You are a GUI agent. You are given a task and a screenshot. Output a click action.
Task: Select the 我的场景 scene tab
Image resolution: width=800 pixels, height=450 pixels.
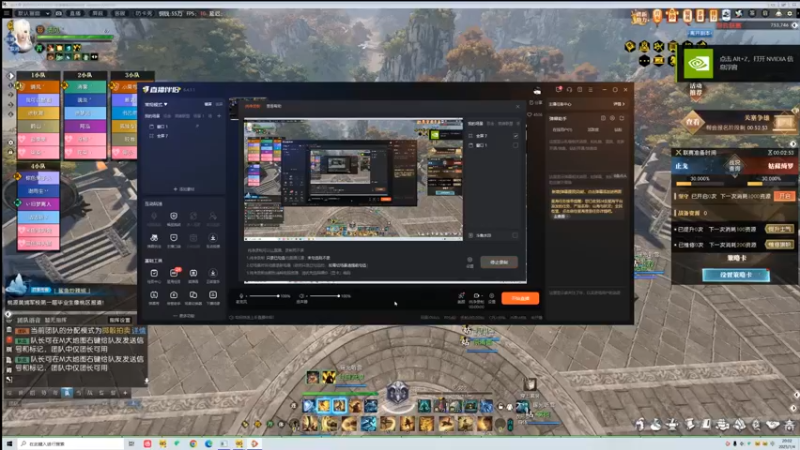pyautogui.click(x=152, y=116)
